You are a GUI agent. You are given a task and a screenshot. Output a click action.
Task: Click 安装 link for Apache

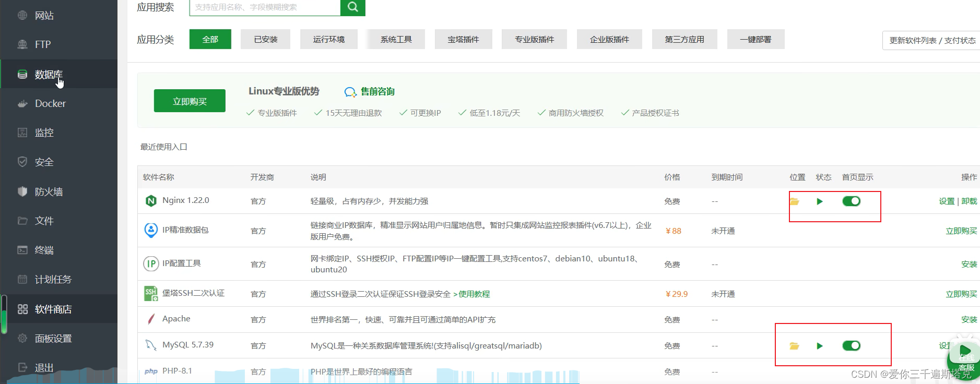[x=969, y=320]
